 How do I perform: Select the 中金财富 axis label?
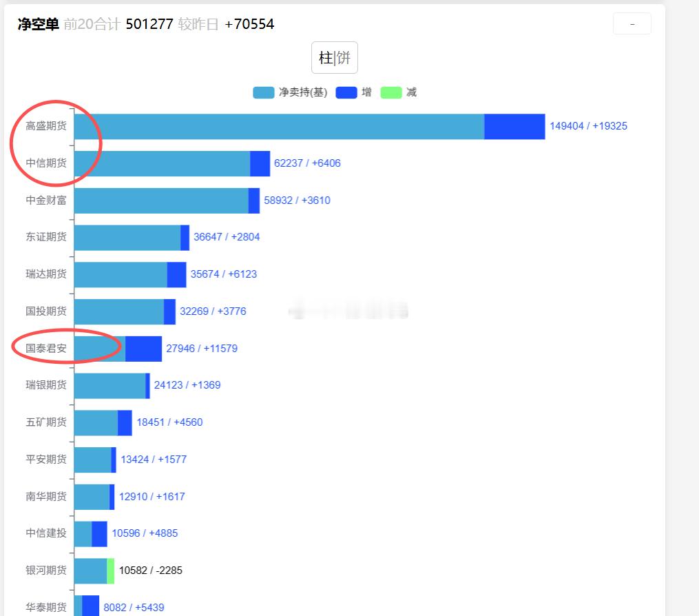click(x=46, y=201)
